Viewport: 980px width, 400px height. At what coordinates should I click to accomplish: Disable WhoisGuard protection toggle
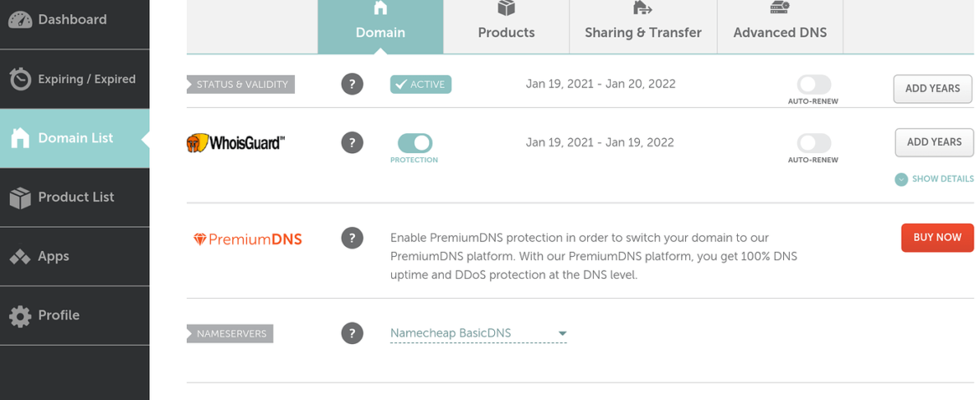(x=415, y=143)
